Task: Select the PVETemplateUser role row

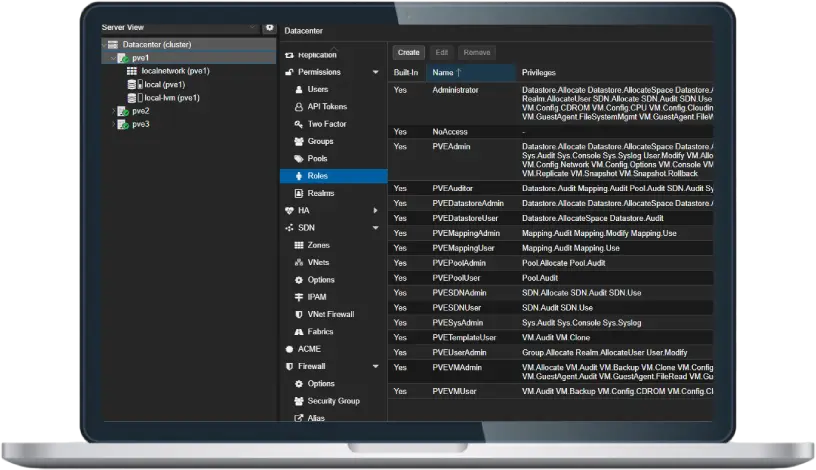Action: pyautogui.click(x=551, y=338)
